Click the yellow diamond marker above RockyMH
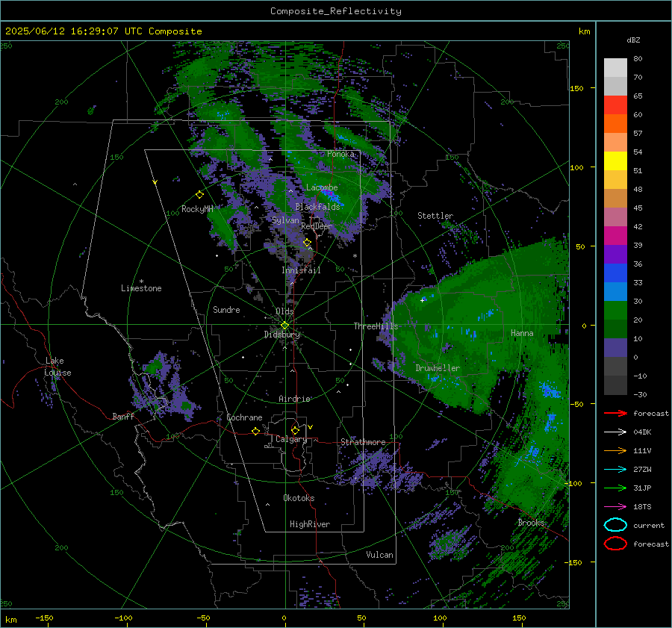672x628 pixels. (199, 195)
